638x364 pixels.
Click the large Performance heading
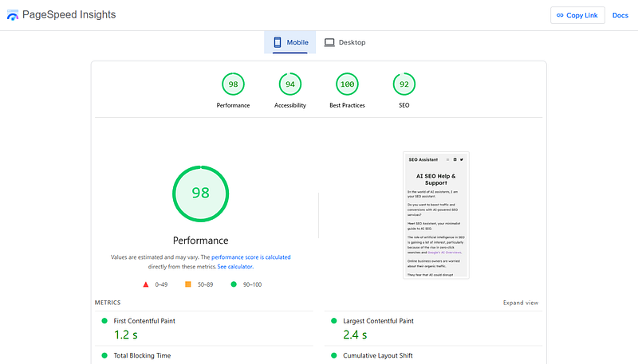tap(201, 241)
